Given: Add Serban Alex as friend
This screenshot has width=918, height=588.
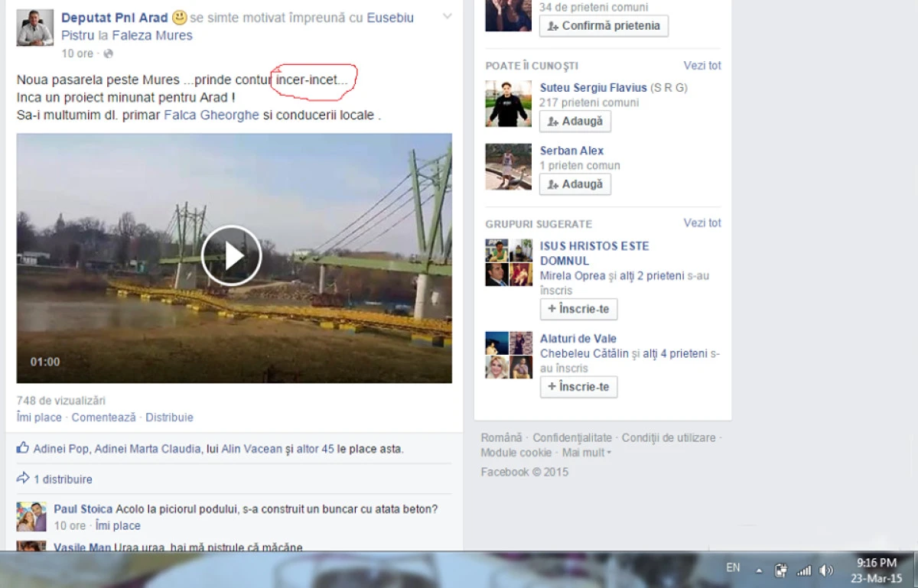Looking at the screenshot, I should (575, 184).
